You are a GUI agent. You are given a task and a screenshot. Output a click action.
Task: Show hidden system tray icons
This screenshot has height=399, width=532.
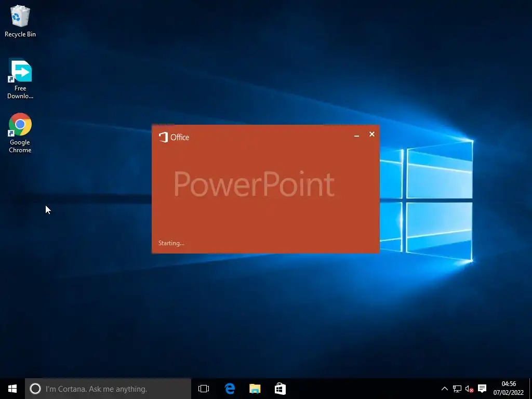pyautogui.click(x=445, y=389)
